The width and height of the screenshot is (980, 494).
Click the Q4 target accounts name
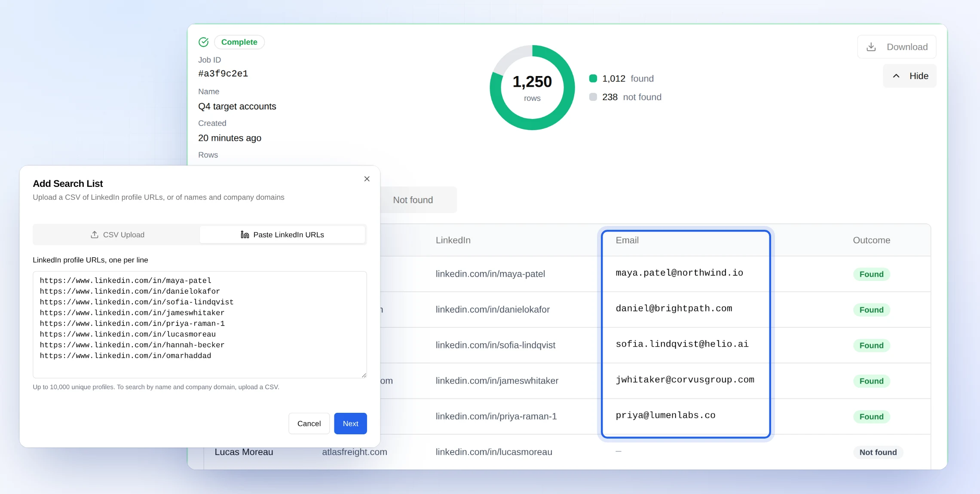[237, 106]
